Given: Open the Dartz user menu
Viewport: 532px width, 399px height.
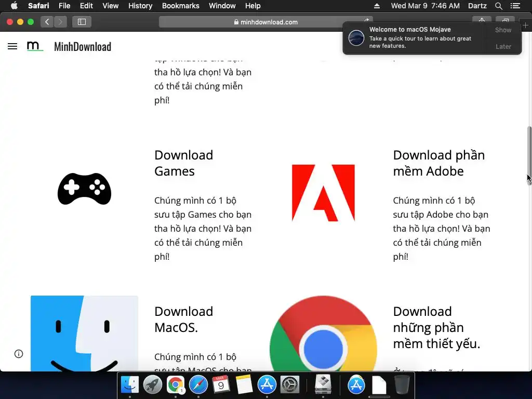Looking at the screenshot, I should [477, 6].
